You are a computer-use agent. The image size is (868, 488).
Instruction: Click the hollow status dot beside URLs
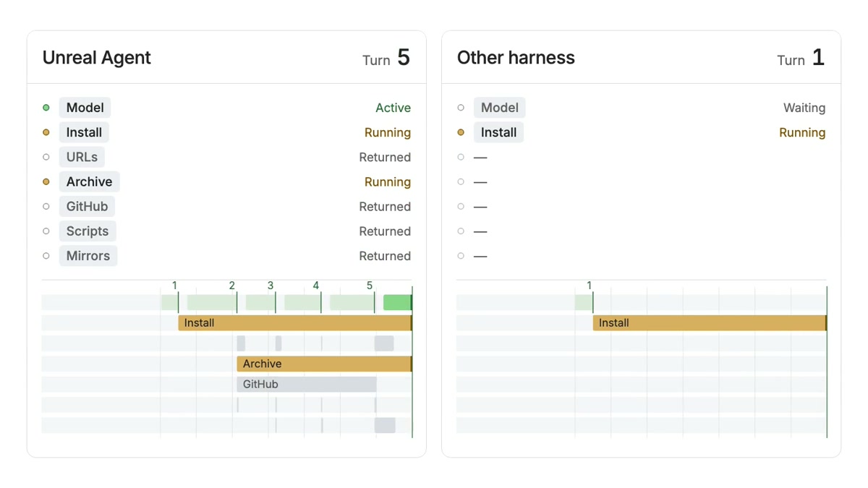click(46, 157)
